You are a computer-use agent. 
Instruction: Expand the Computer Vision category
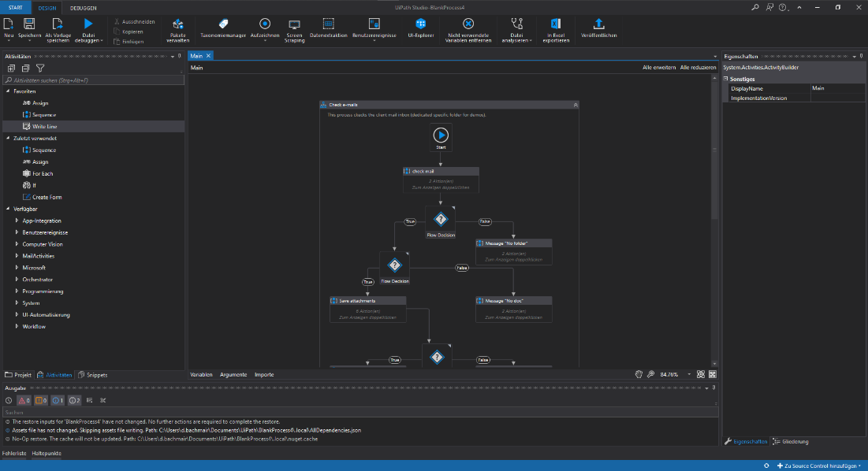pyautogui.click(x=17, y=244)
